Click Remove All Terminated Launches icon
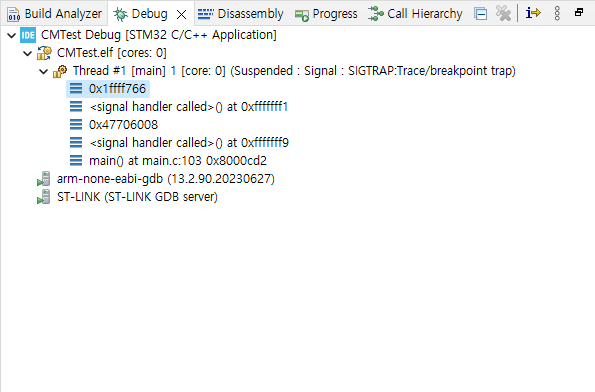This screenshot has height=392, width=595. tap(504, 14)
